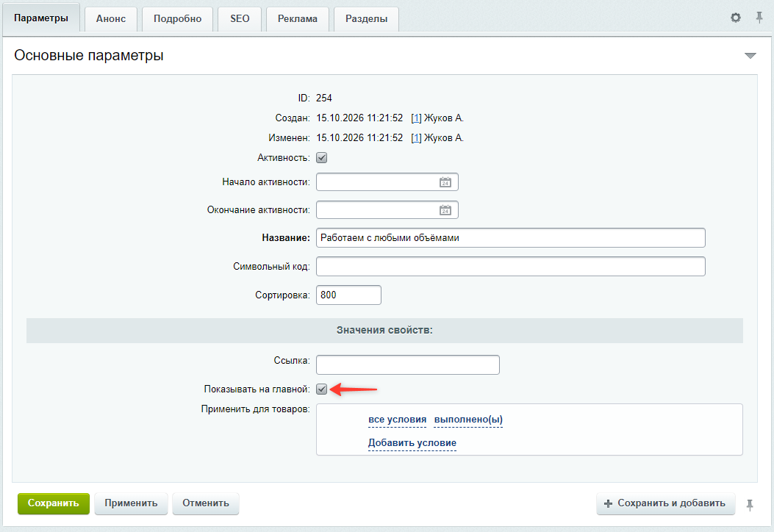Collapse the Основные параметры section

pyautogui.click(x=750, y=56)
